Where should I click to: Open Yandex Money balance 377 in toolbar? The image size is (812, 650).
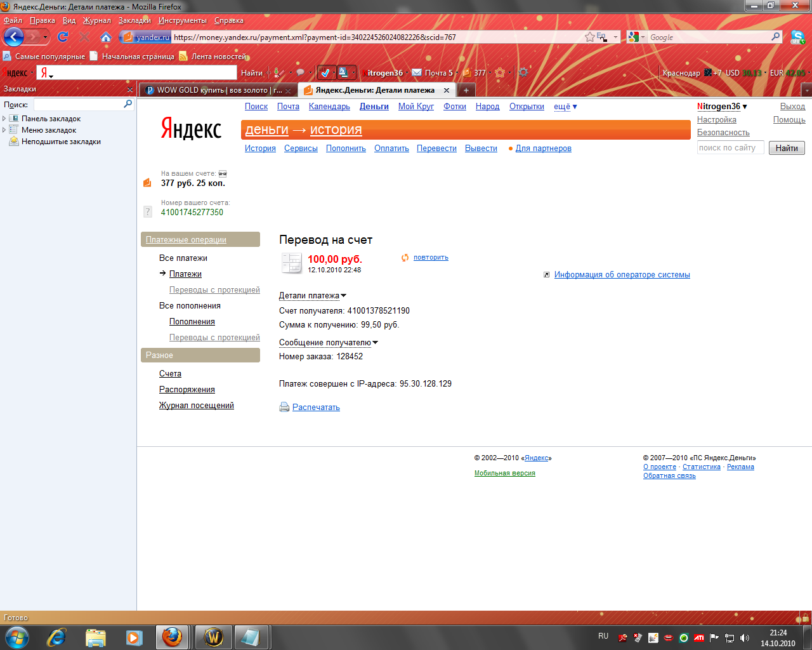click(475, 72)
